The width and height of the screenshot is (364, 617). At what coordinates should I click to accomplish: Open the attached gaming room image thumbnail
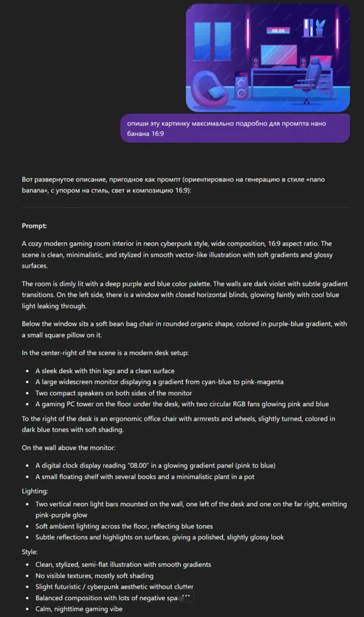tap(268, 58)
